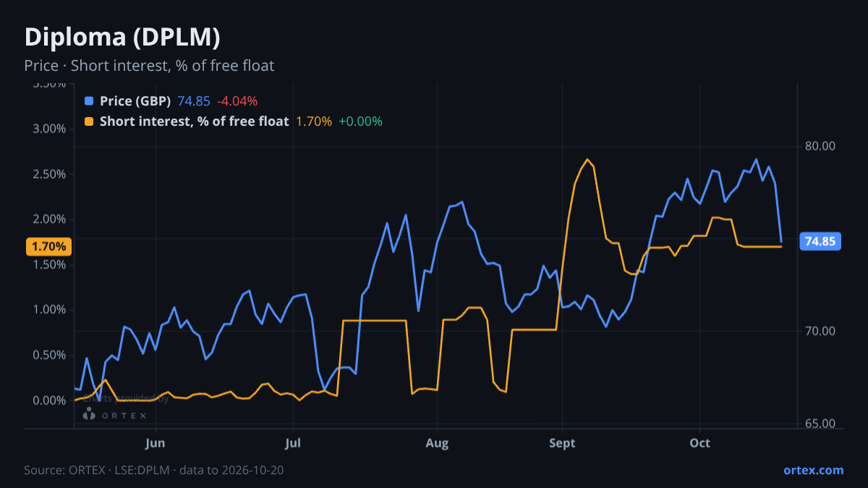
Task: Click the Jun x-axis label
Action: click(156, 443)
